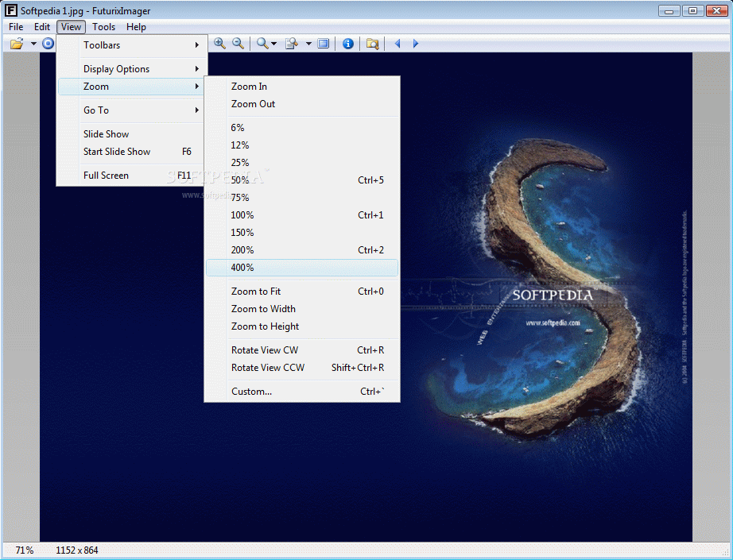Set zoom to 6%
This screenshot has width=733, height=560.
(302, 128)
